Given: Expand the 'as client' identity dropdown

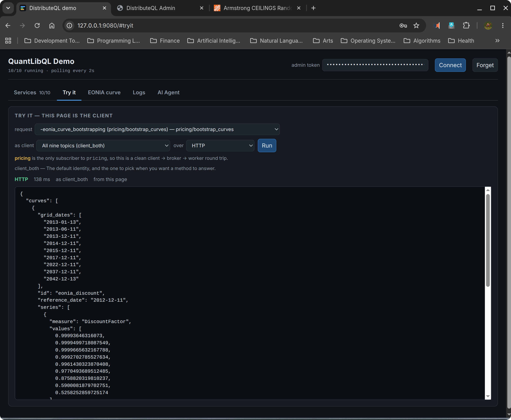Looking at the screenshot, I should tap(103, 145).
